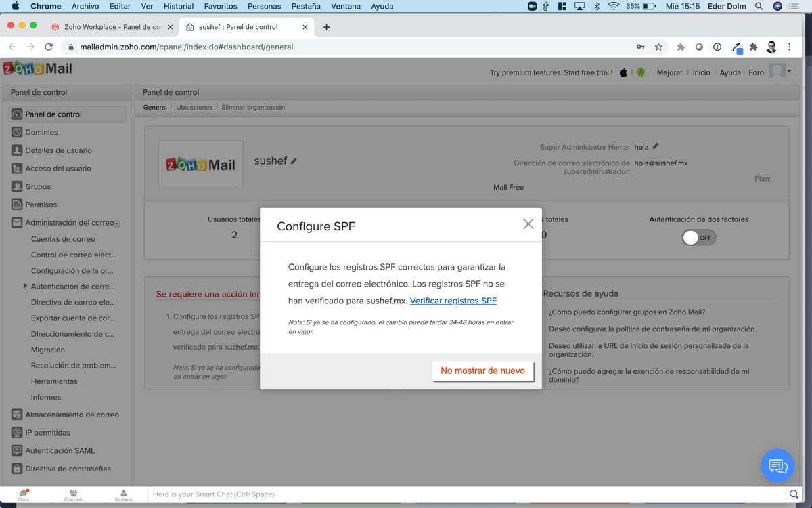
Task: Go back in browser history
Action: [x=12, y=47]
